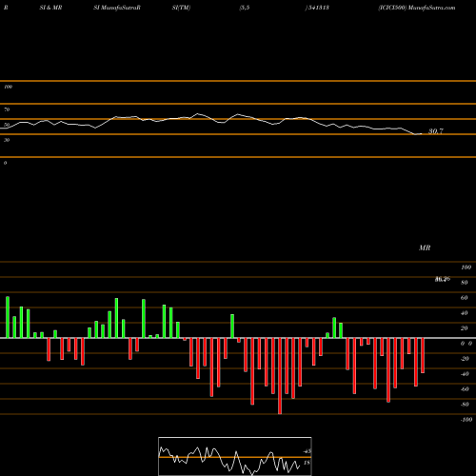Click the '541313' code in header
The height and width of the screenshot is (476, 476).
click(319, 8)
